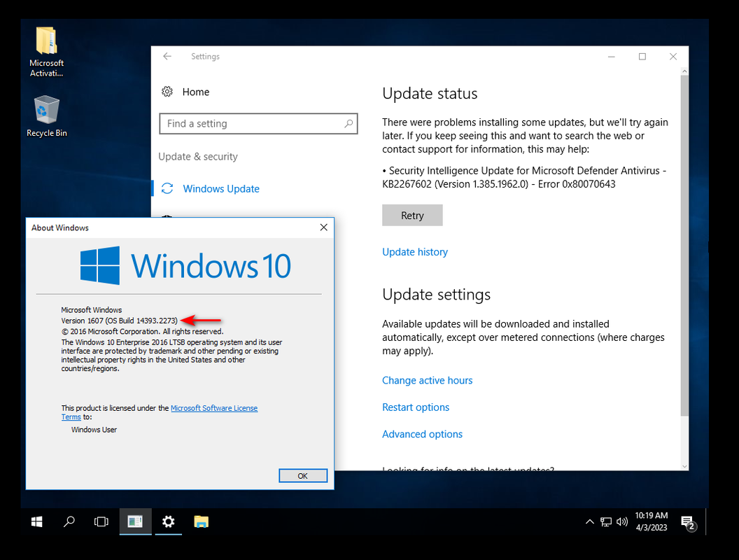Click the Update status heading
Screen dimensions: 739x560
click(430, 93)
